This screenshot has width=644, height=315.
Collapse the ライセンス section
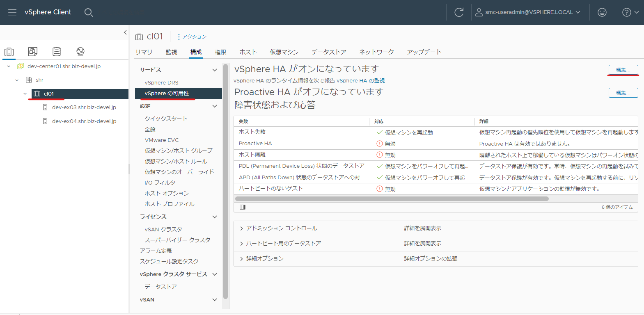(215, 217)
